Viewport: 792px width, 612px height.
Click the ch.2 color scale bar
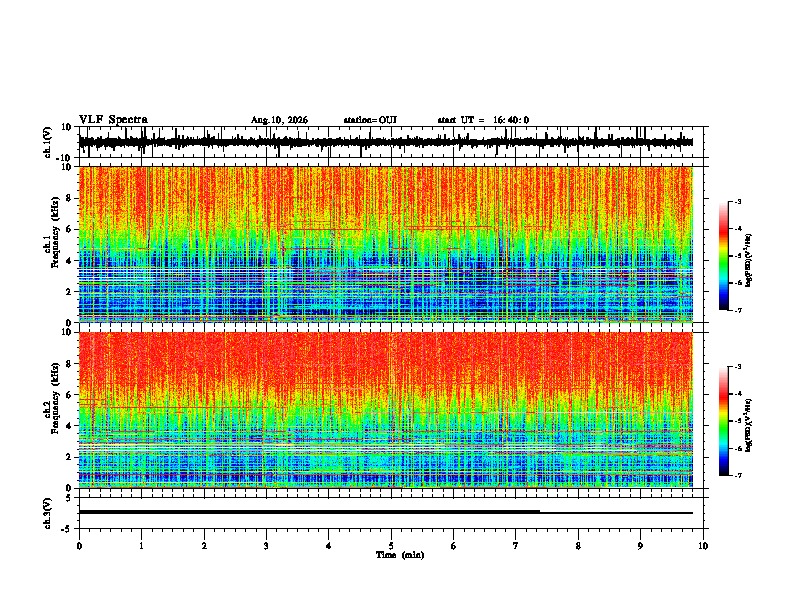[x=724, y=421]
